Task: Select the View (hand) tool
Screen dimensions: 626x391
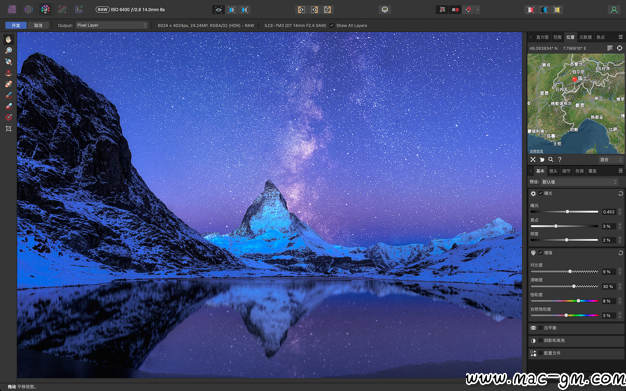Action: [x=8, y=40]
